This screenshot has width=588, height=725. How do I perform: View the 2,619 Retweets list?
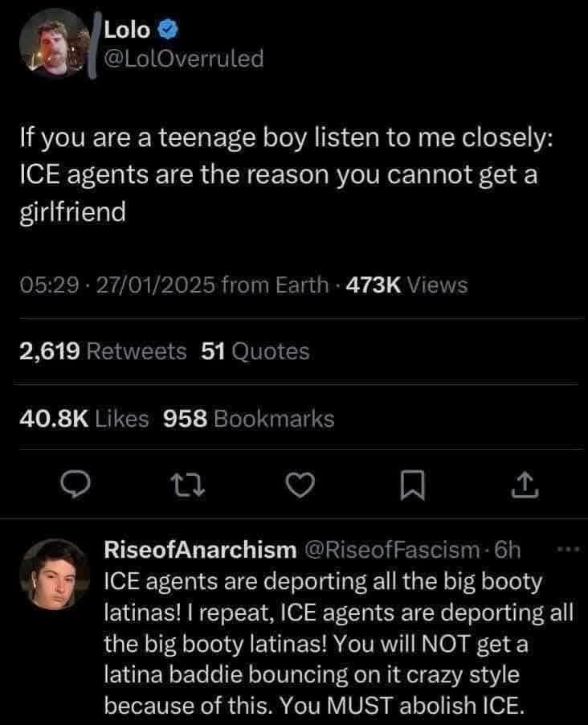coord(103,351)
